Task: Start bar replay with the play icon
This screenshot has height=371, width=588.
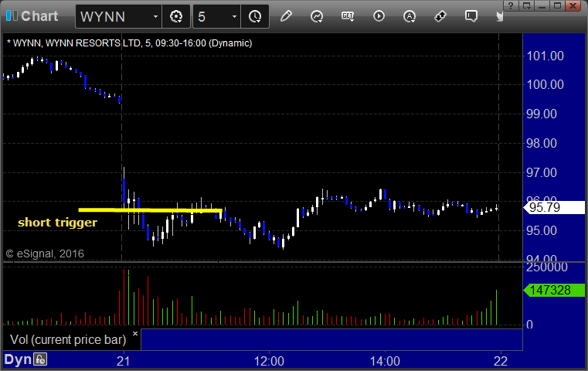Action: tap(379, 16)
